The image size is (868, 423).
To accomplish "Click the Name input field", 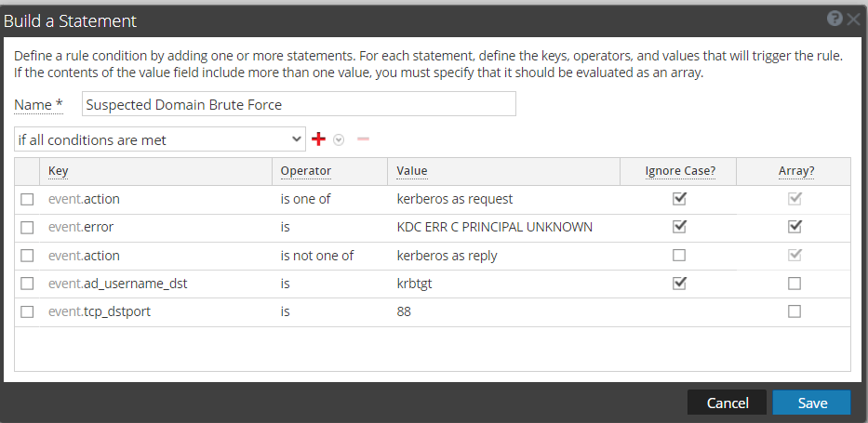I will click(x=298, y=105).
